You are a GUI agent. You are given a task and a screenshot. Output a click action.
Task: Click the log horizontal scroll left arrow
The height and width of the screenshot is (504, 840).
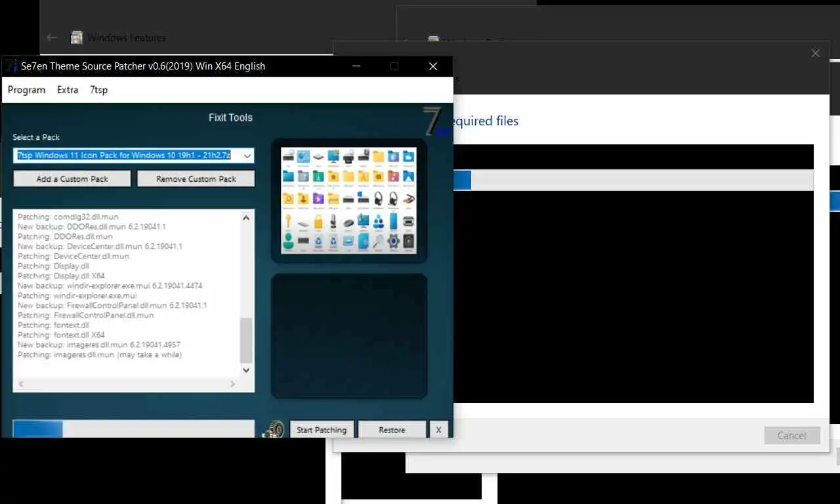coord(20,384)
